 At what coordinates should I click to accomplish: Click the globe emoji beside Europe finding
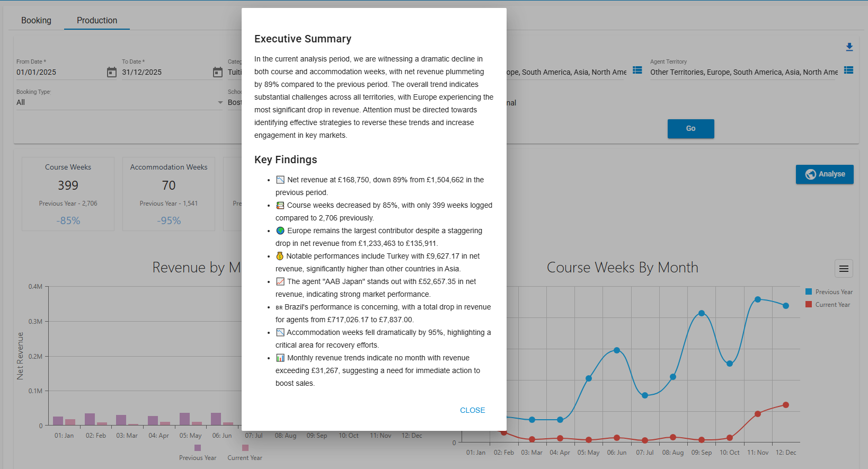coord(280,231)
